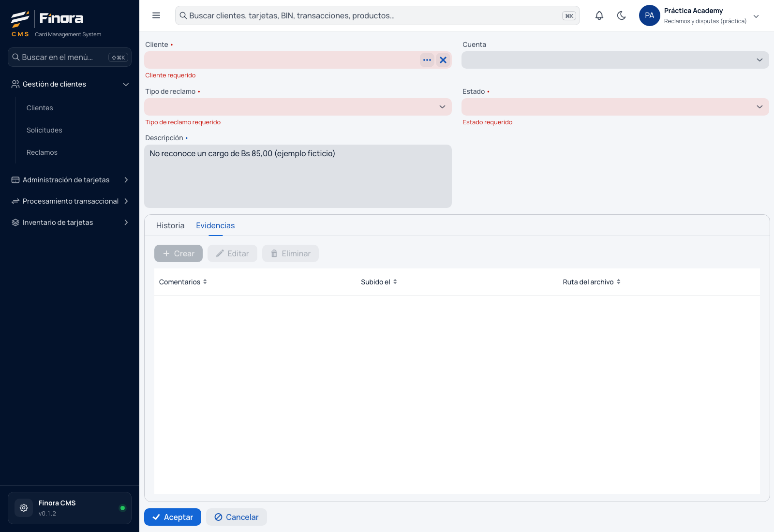774x532 pixels.
Task: Click the Procesamiento transaccional arrows icon
Action: [15, 201]
